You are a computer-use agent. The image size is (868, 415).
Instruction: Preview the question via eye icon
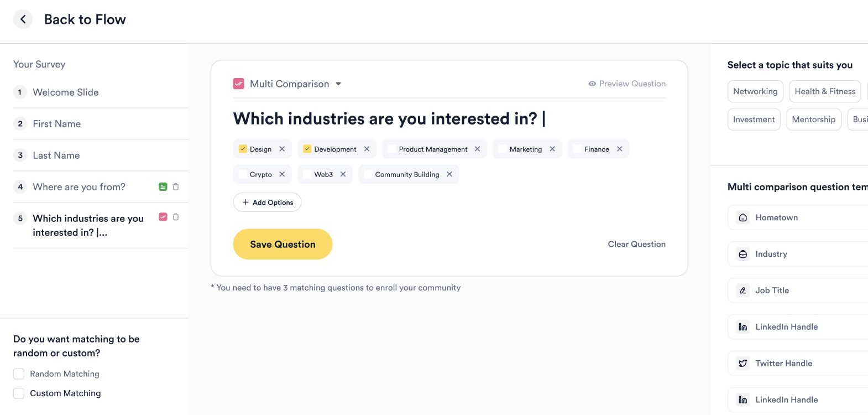[592, 84]
